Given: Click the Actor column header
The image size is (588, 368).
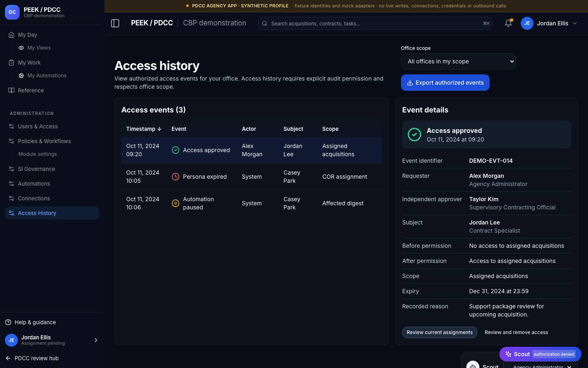Looking at the screenshot, I should 249,129.
